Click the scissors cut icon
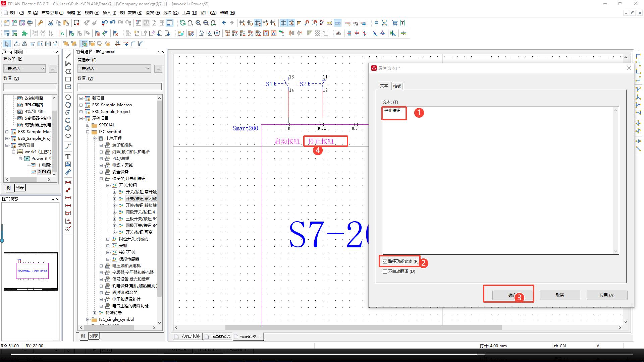The image size is (644, 362). (x=50, y=23)
